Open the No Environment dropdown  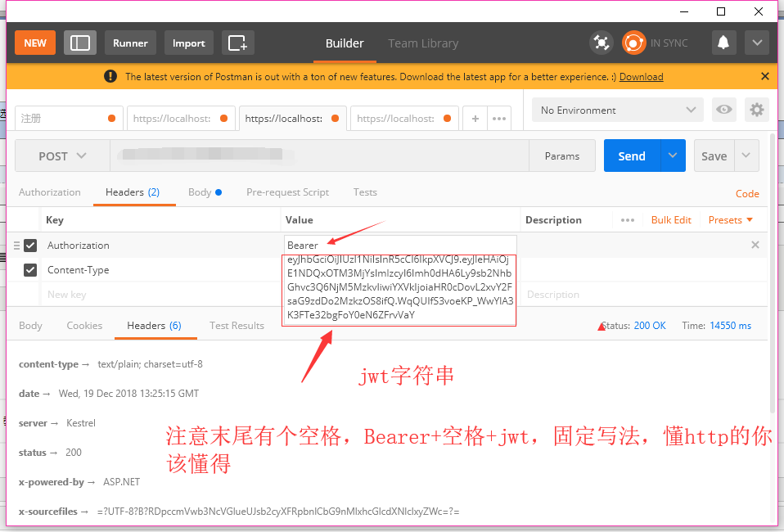618,110
